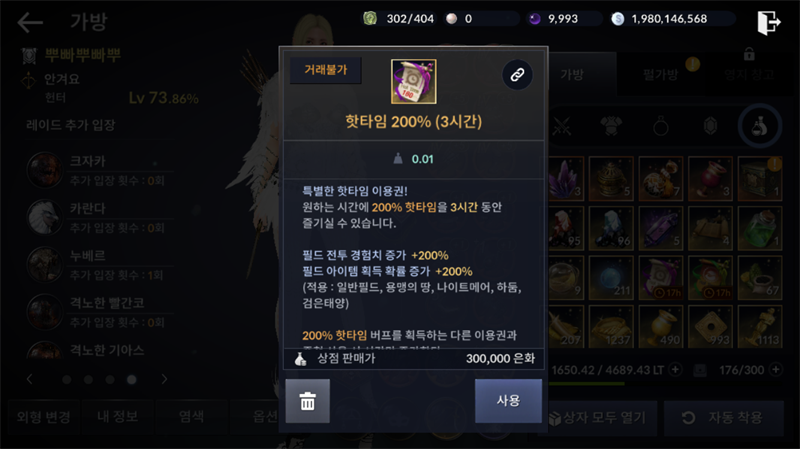Select the ring accessory filter icon
The image size is (800, 449).
(661, 126)
